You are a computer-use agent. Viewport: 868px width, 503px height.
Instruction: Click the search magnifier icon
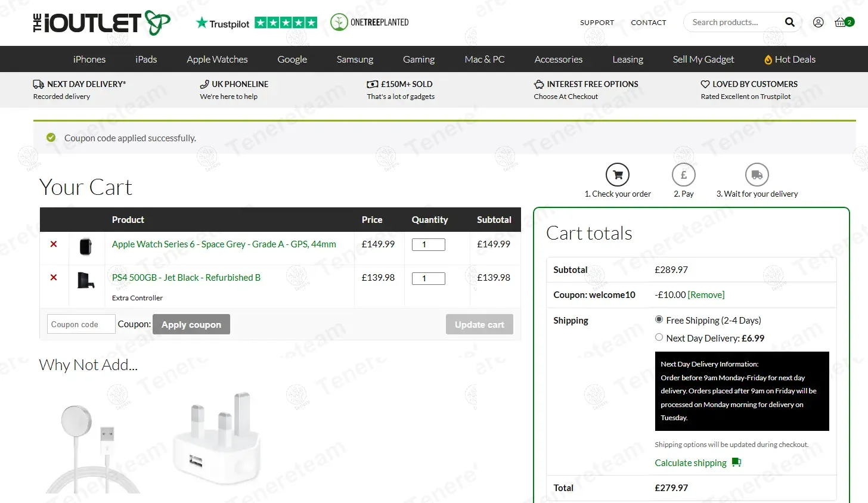point(790,22)
